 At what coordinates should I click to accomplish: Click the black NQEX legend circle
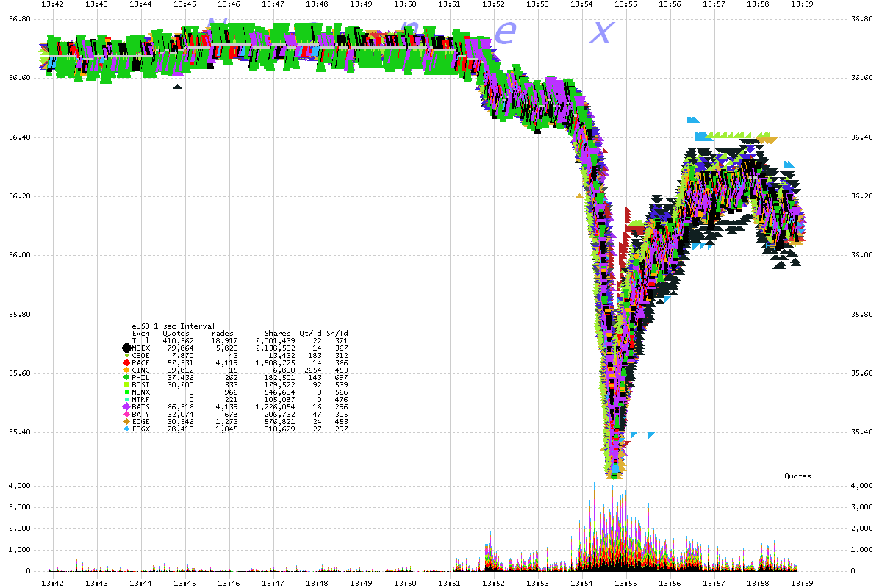[x=126, y=348]
